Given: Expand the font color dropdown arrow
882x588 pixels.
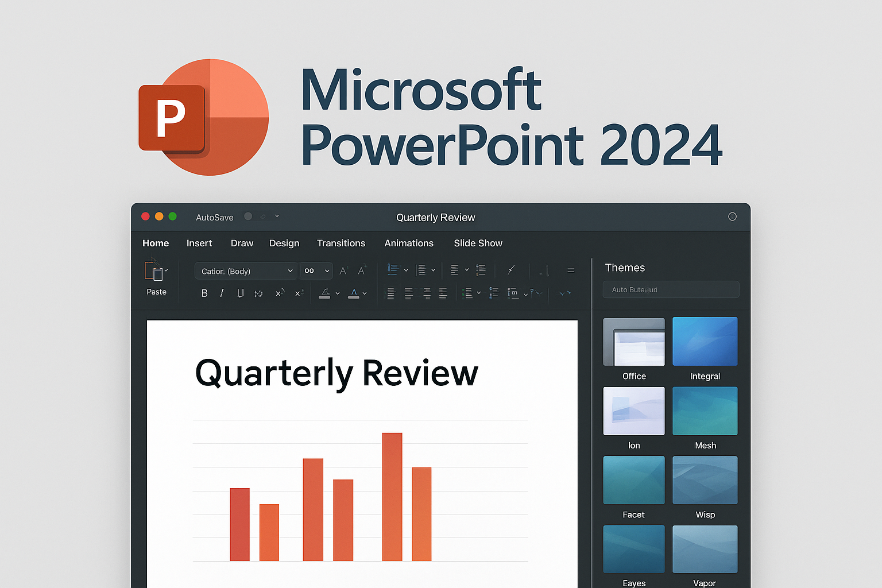Looking at the screenshot, I should click(x=365, y=293).
